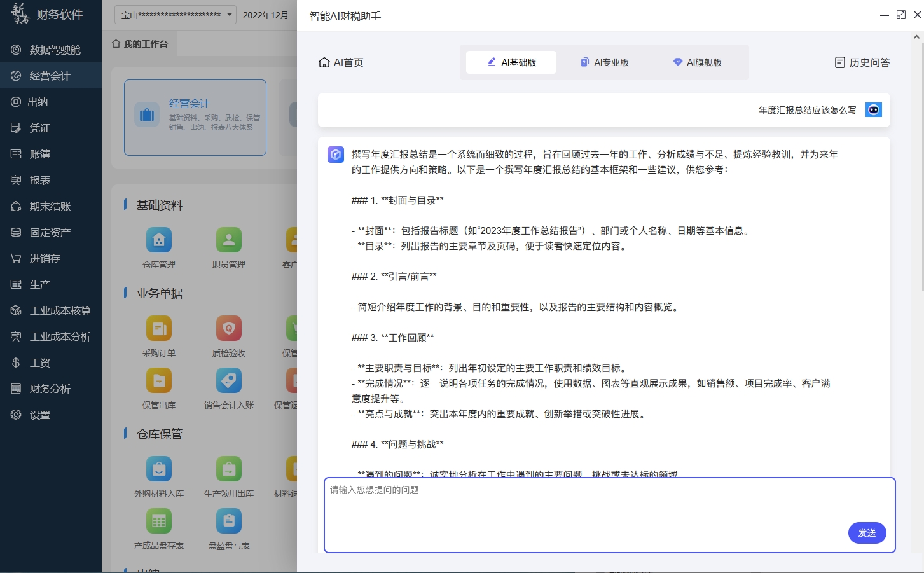Click 生产 icon in sidebar
This screenshot has width=924, height=573.
(x=16, y=284)
